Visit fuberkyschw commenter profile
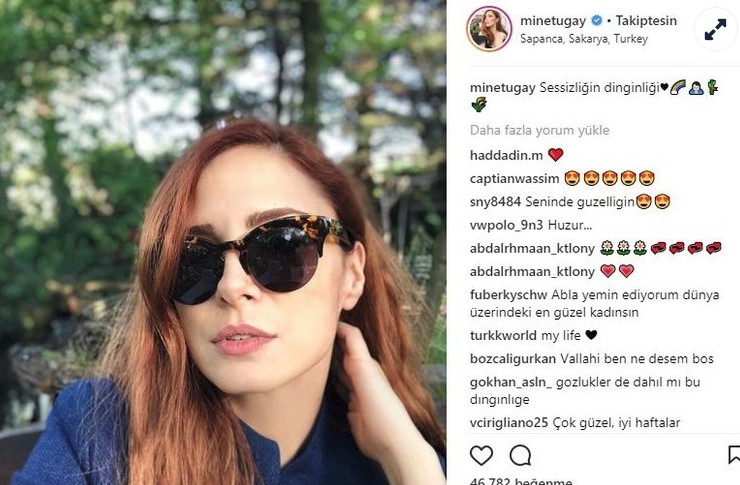Screen dimensions: 740x485 pyautogui.click(x=508, y=295)
